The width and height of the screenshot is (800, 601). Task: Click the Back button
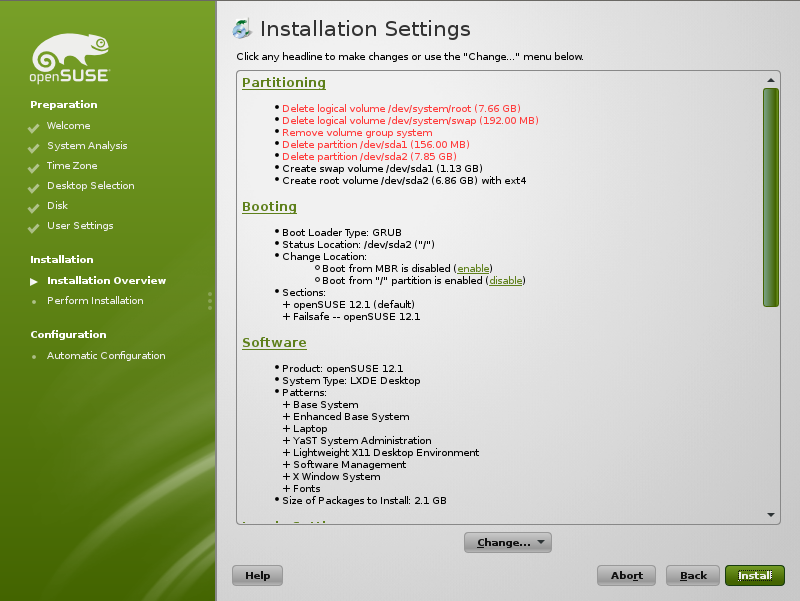click(693, 575)
